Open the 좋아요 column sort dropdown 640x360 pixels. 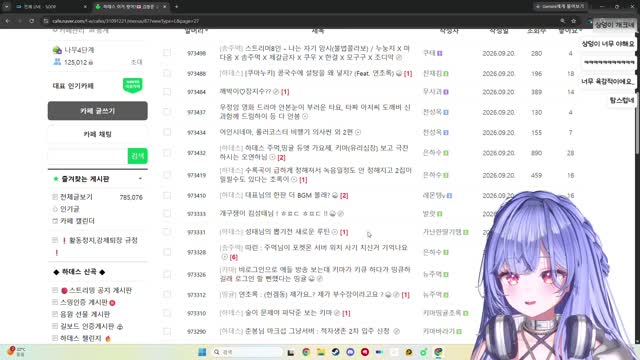570,31
